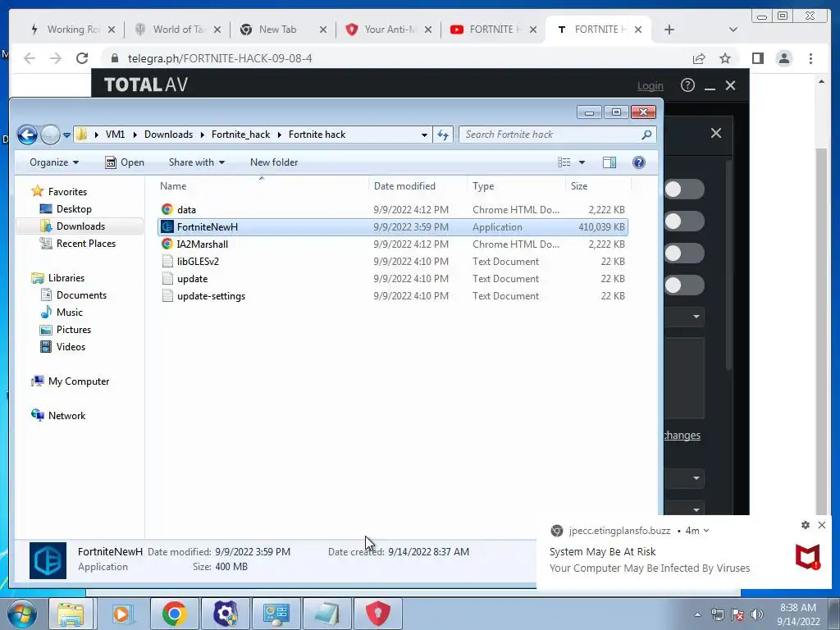
Task: Click the Open toolbar button
Action: (125, 162)
